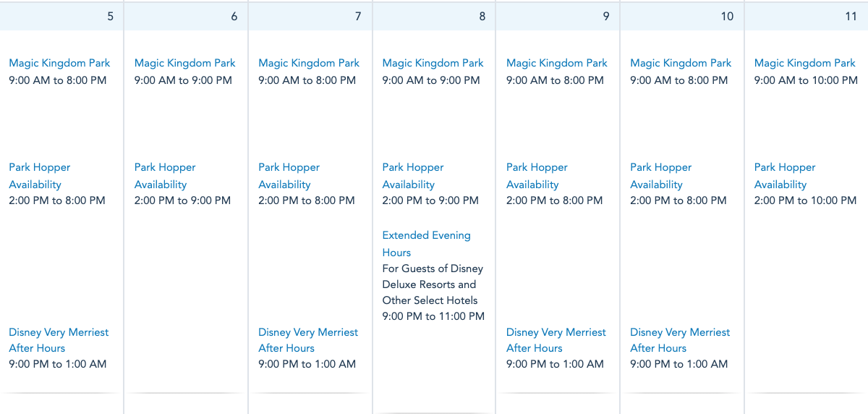Viewport: 868px width, 414px height.
Task: Select Park Hopper Availability on day 9
Action: click(537, 175)
